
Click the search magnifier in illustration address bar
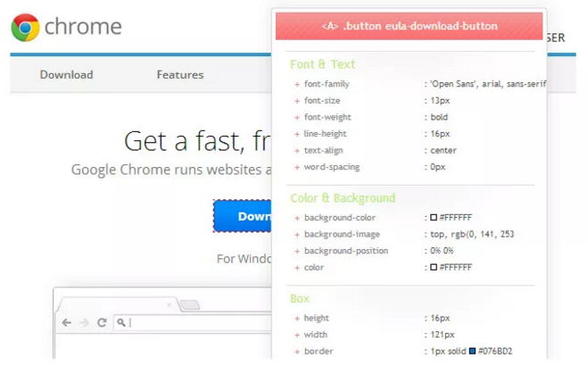(x=121, y=322)
